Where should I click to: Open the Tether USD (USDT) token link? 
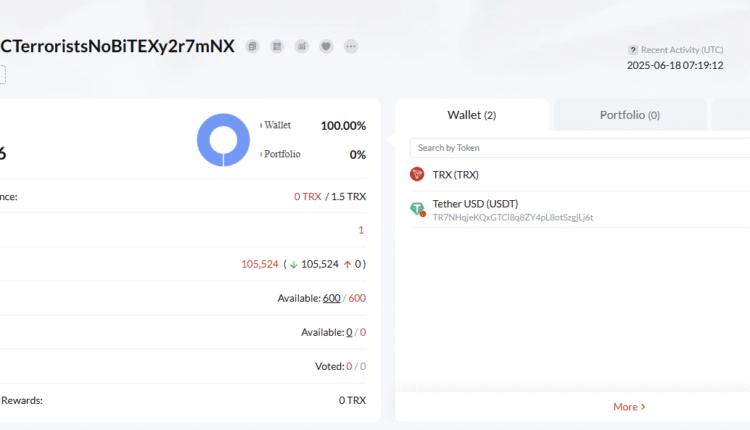pyautogui.click(x=475, y=204)
